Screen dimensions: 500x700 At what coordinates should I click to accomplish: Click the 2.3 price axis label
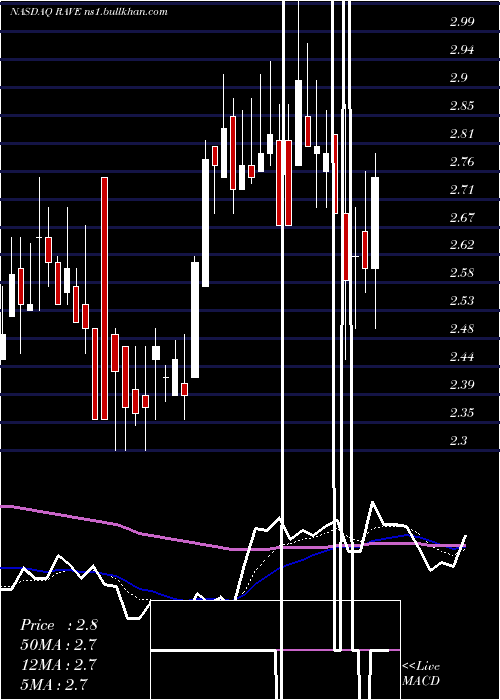458,441
